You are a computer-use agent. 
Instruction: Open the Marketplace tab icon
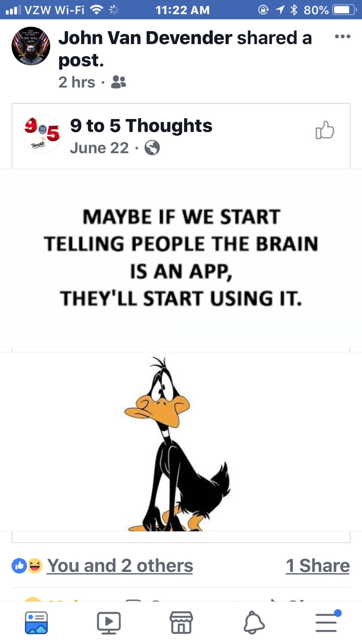(181, 623)
